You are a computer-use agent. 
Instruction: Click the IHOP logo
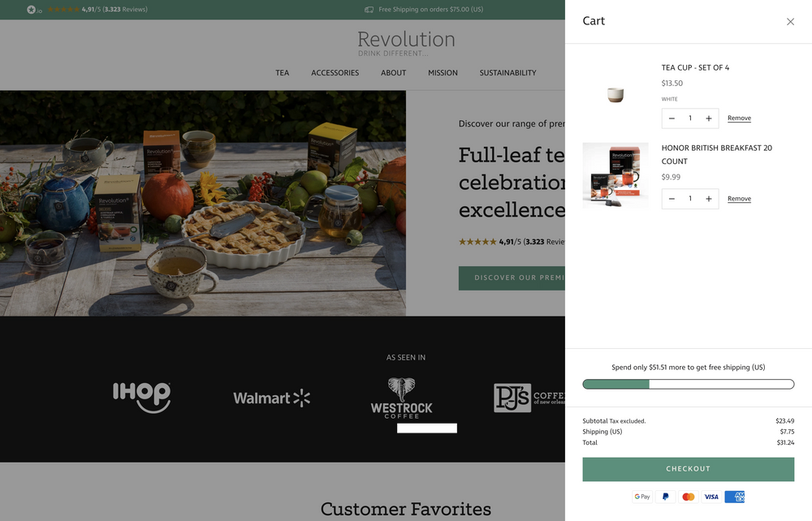(141, 396)
